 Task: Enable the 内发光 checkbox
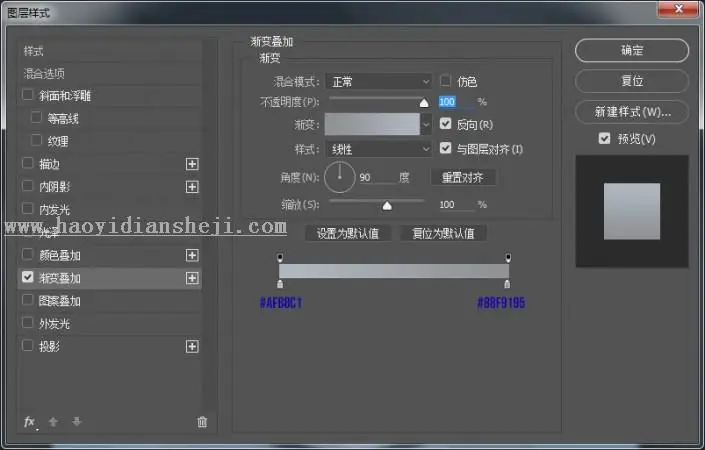pos(27,209)
